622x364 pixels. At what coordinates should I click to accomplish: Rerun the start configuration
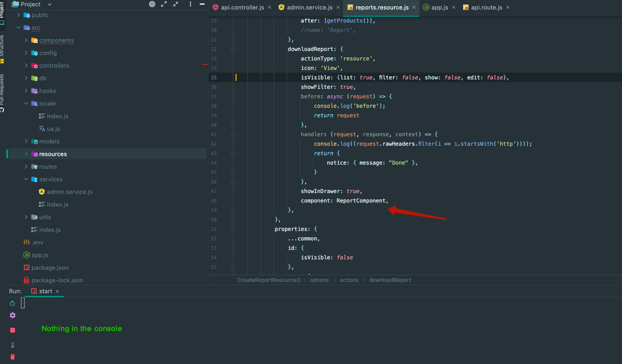(13, 303)
